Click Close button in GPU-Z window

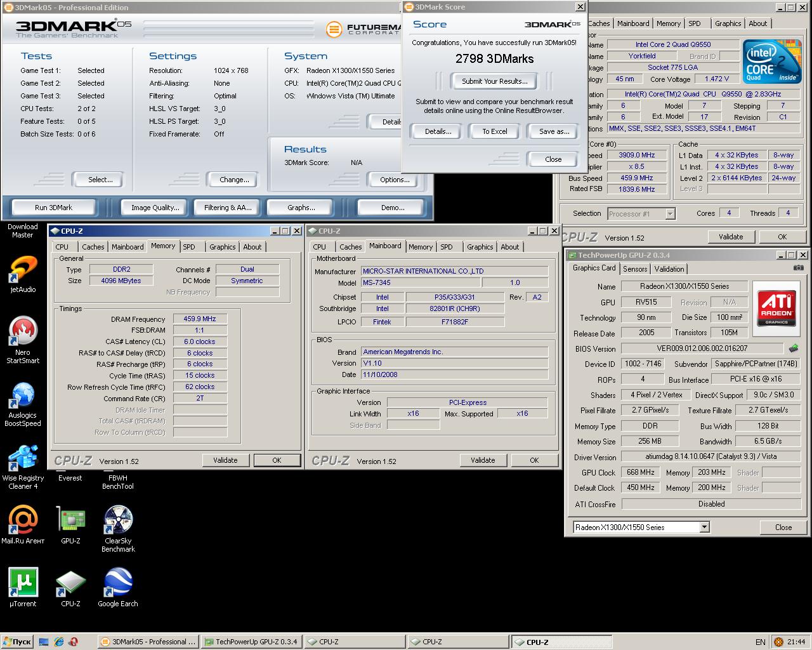(783, 527)
